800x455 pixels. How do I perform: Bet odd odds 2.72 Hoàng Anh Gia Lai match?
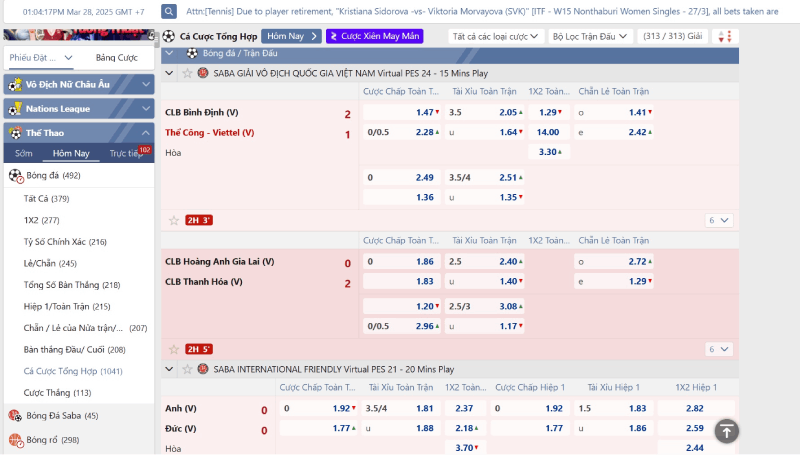click(614, 262)
